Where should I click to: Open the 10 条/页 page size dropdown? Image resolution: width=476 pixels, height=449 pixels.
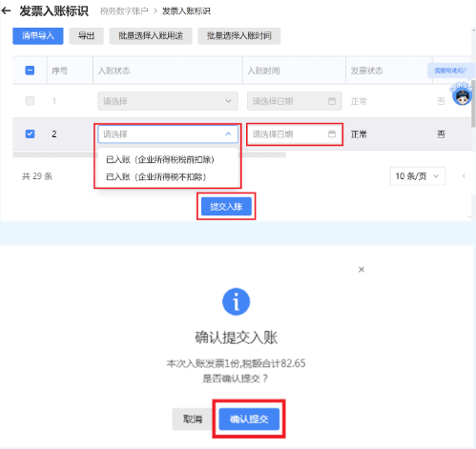click(418, 176)
